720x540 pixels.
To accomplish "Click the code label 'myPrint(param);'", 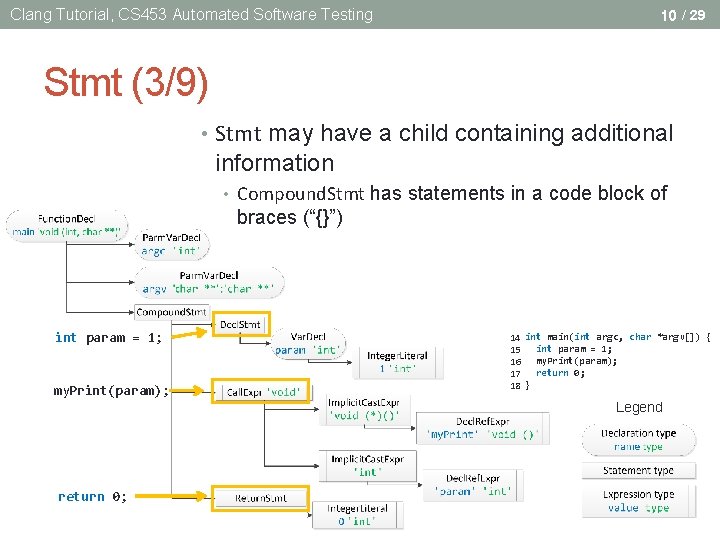I will pyautogui.click(x=111, y=391).
